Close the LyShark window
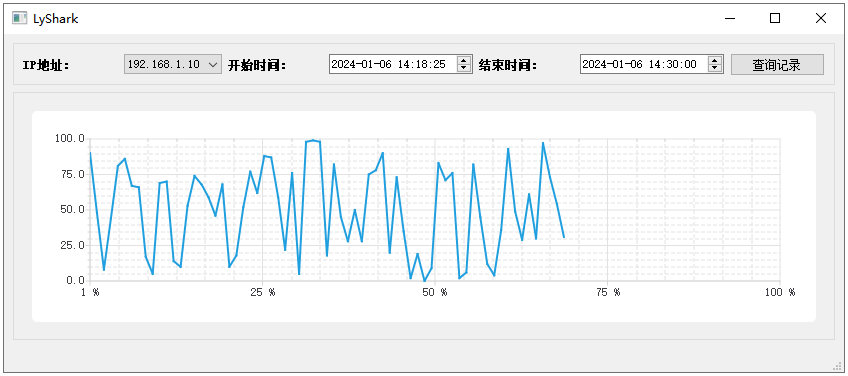The width and height of the screenshot is (848, 376). 820,18
